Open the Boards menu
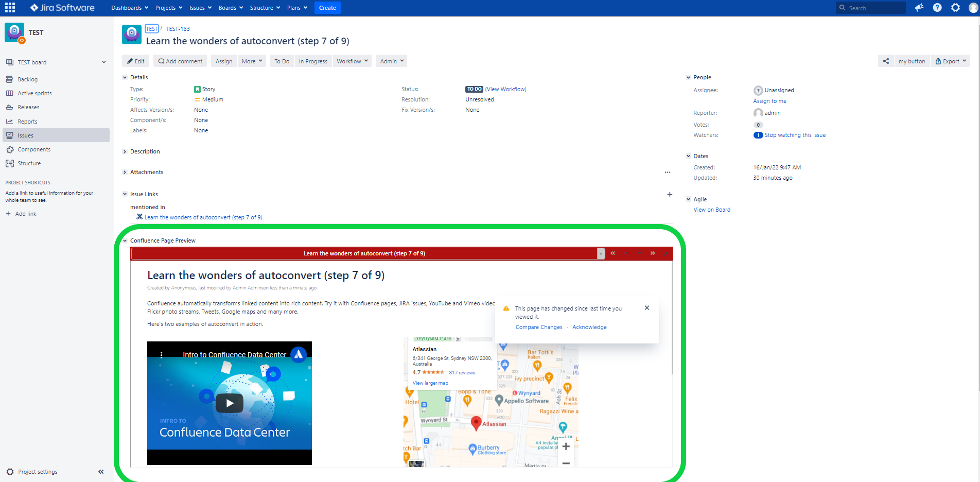The height and width of the screenshot is (482, 980). [x=231, y=8]
